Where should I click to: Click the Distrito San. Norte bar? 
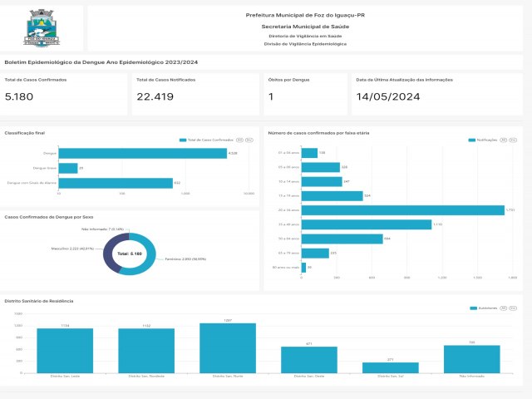coord(228,348)
